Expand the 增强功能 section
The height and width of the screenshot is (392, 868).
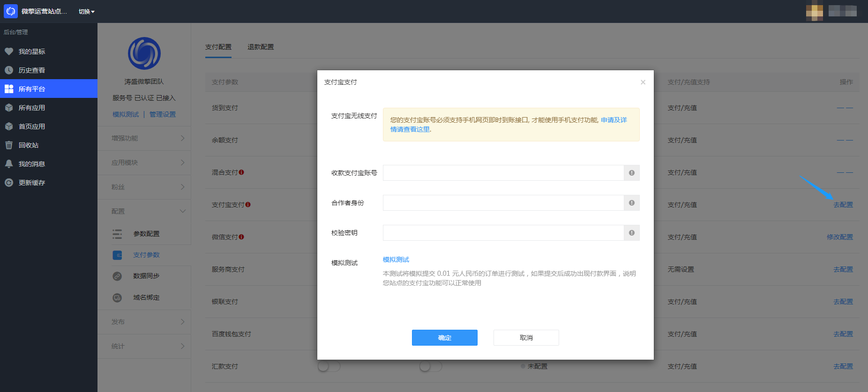(144, 138)
